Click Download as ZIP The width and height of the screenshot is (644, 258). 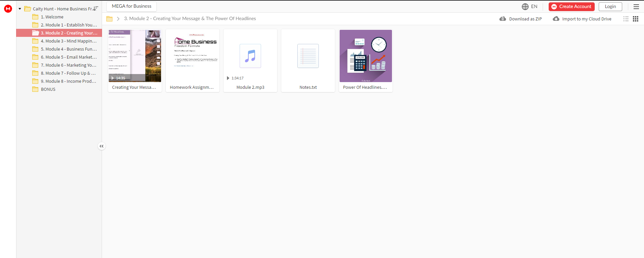click(521, 19)
